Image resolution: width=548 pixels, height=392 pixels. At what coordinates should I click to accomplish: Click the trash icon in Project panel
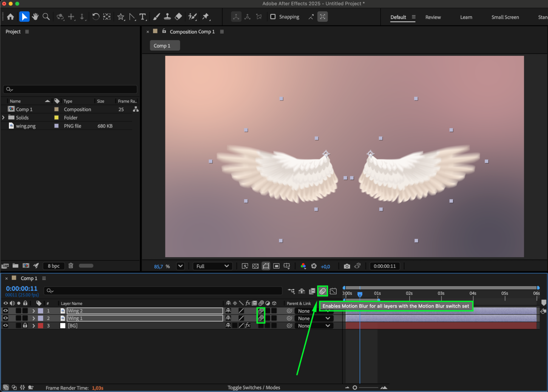click(71, 266)
